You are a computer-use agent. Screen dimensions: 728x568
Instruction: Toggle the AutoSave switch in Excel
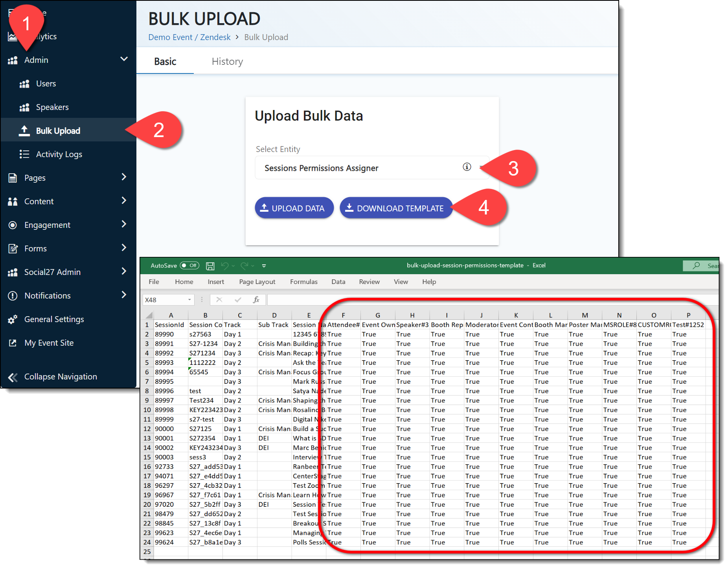coord(189,266)
